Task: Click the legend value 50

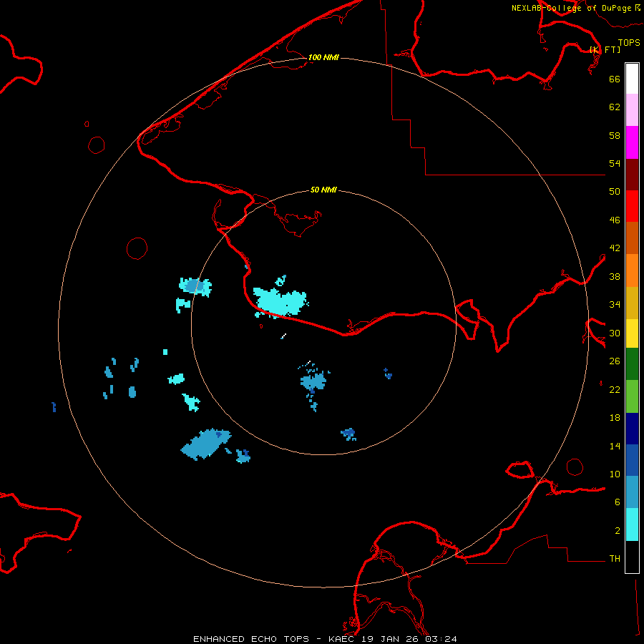Action: [x=615, y=192]
